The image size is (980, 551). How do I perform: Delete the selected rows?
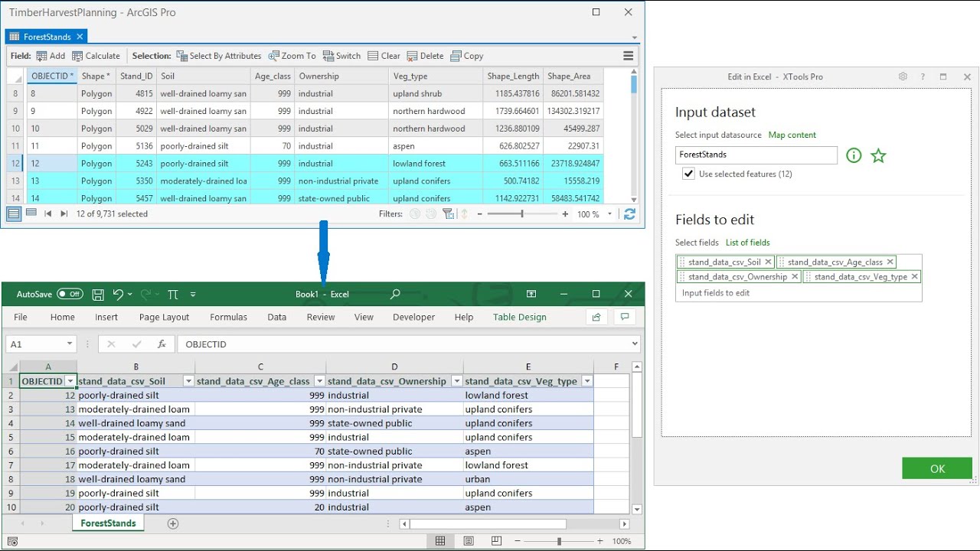[425, 56]
